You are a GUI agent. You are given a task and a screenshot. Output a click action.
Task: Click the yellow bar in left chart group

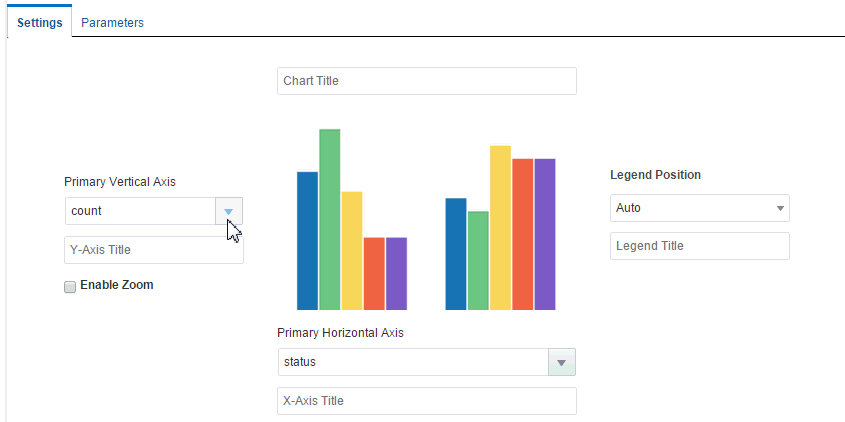pos(351,250)
